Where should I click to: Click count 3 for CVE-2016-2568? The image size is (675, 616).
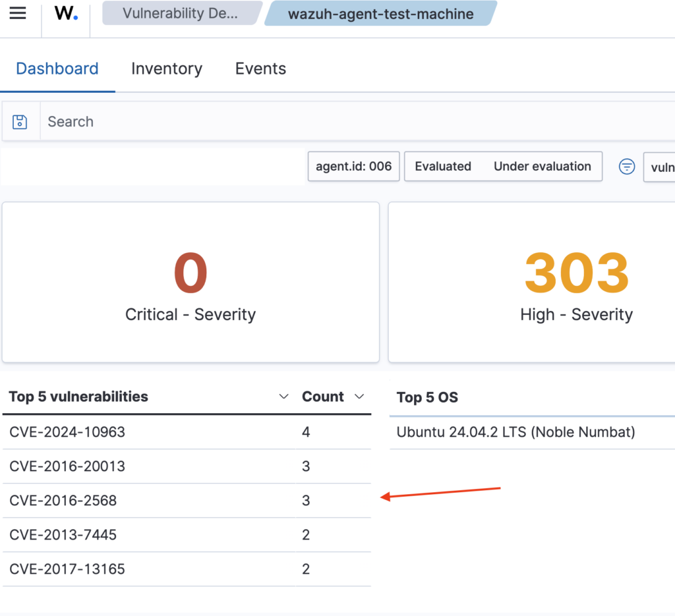[x=306, y=501]
